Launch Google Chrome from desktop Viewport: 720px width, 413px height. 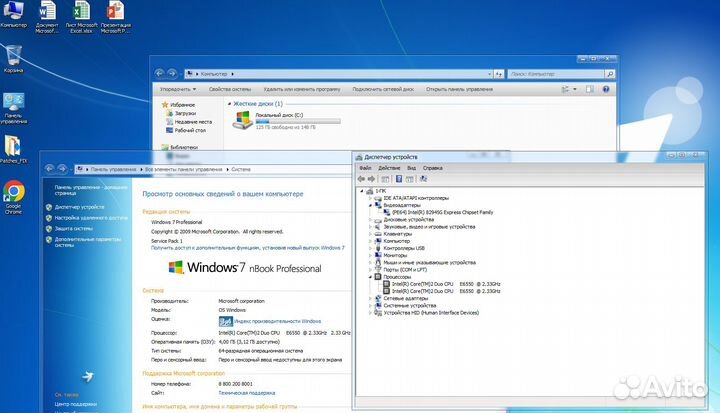(x=14, y=197)
